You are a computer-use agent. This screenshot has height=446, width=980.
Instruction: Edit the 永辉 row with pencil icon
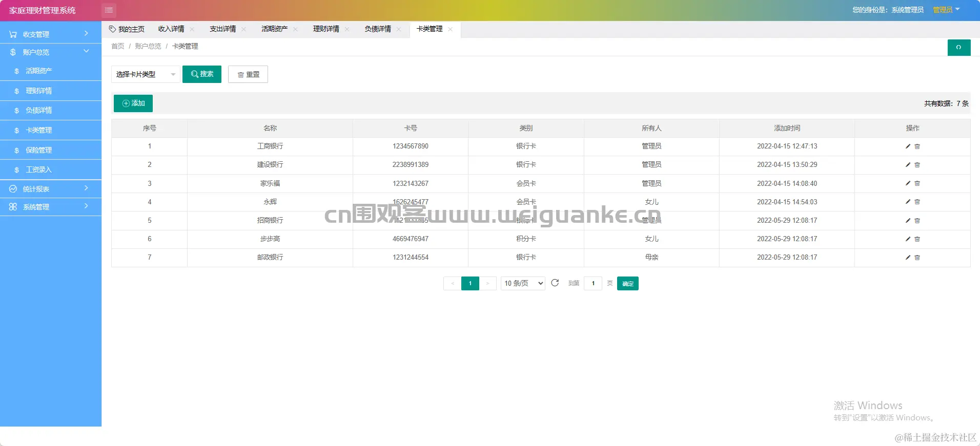coord(908,202)
